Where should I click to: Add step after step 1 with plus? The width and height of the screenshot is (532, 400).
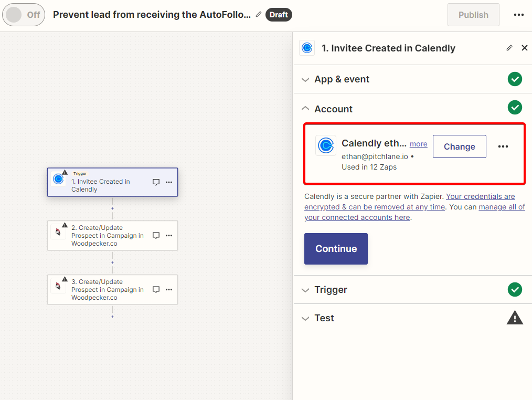[112, 208]
